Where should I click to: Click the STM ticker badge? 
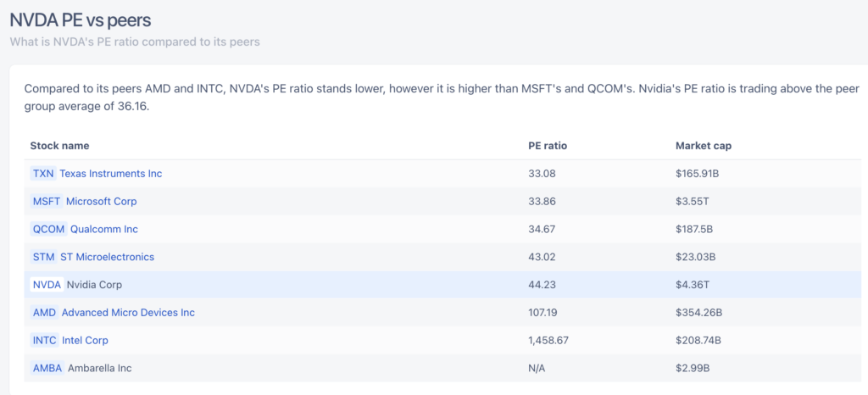point(43,257)
